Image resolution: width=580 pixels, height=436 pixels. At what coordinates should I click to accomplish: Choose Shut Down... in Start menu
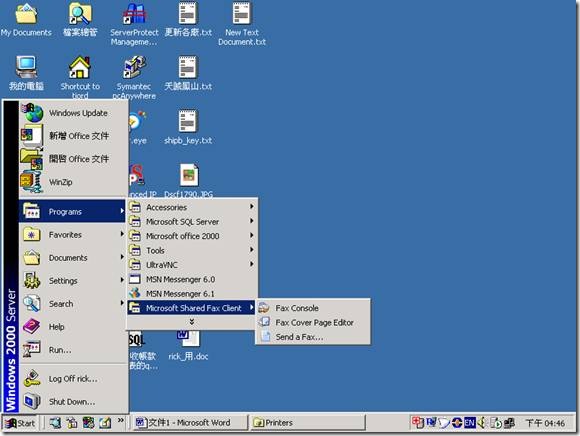[x=72, y=401]
